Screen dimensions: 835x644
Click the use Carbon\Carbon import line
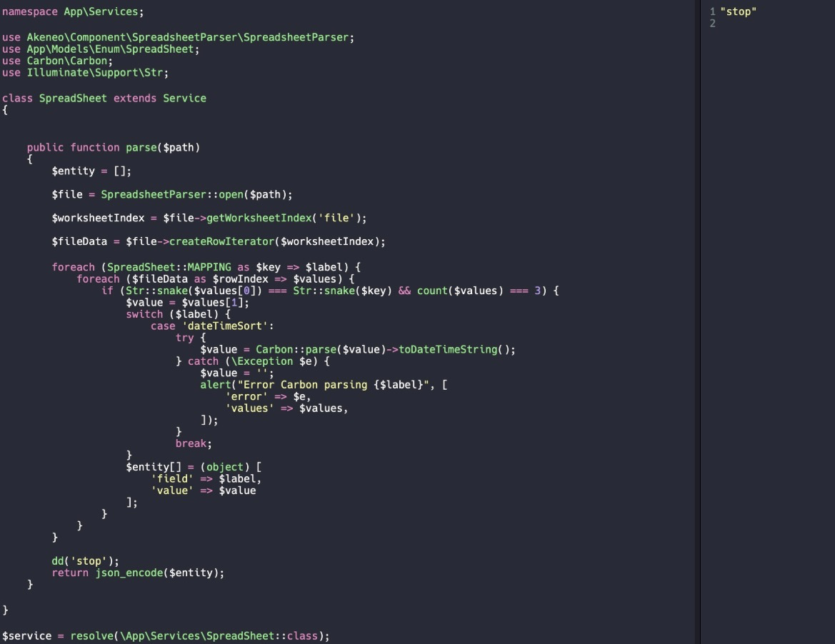57,61
